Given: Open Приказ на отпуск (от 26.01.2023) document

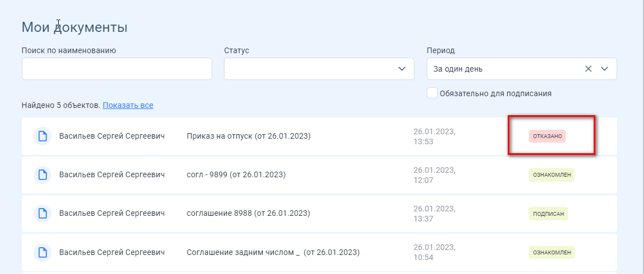Looking at the screenshot, I should coord(249,136).
